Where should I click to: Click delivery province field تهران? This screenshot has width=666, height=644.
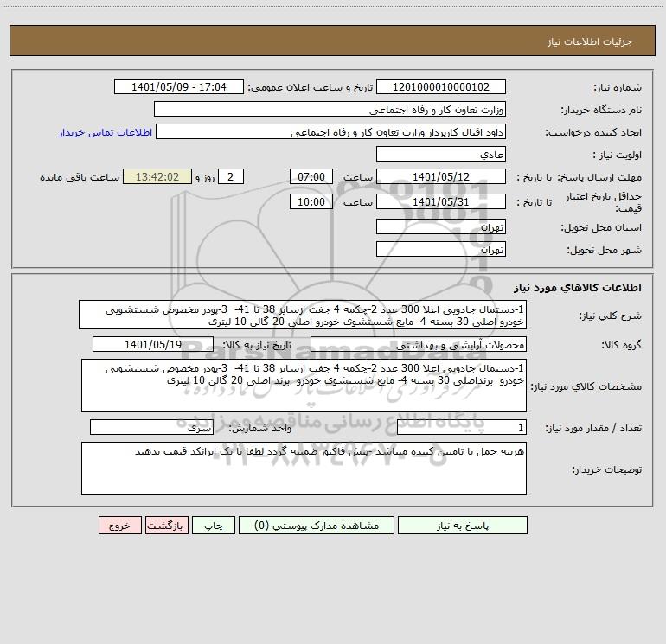point(441,226)
